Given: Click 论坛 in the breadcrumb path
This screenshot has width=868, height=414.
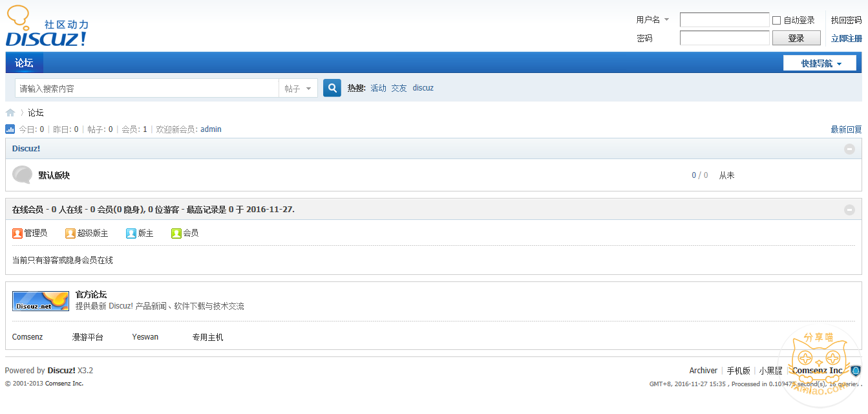Looking at the screenshot, I should point(36,113).
